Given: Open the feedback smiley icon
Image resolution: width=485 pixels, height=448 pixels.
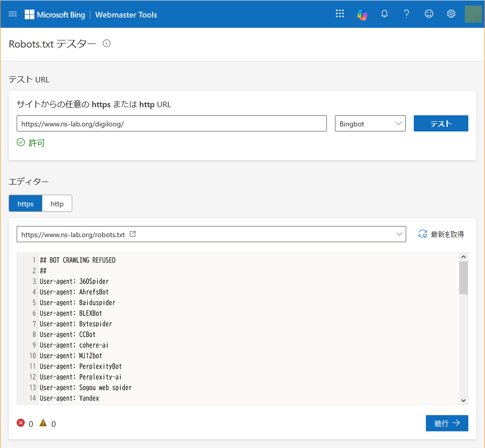Looking at the screenshot, I should pos(429,14).
